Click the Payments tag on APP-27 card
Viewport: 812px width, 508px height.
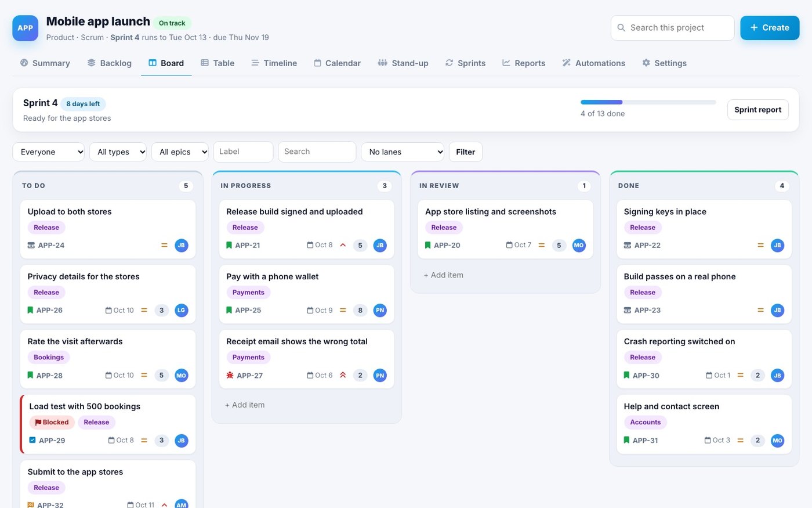point(248,358)
